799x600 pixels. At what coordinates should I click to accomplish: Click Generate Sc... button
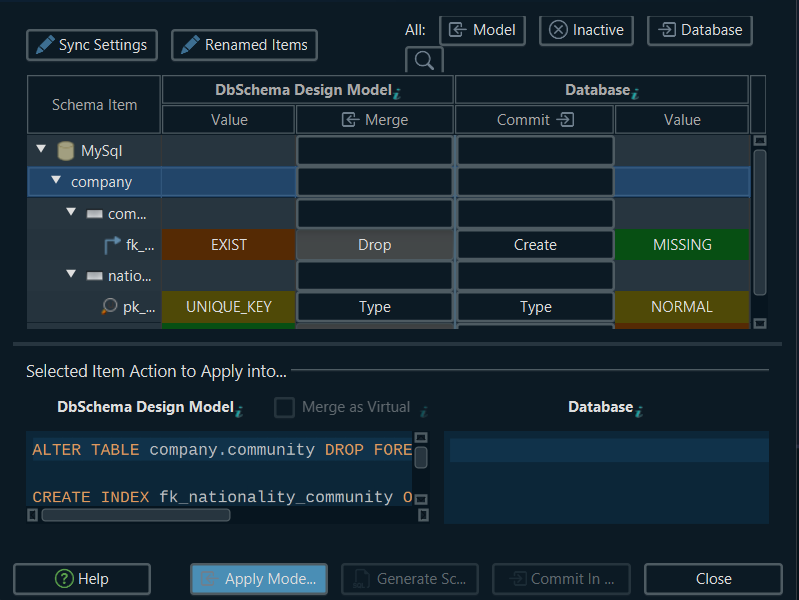point(410,579)
